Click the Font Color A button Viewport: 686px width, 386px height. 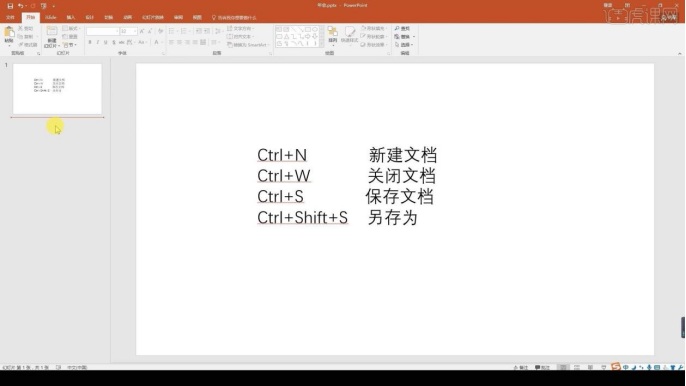click(x=156, y=42)
